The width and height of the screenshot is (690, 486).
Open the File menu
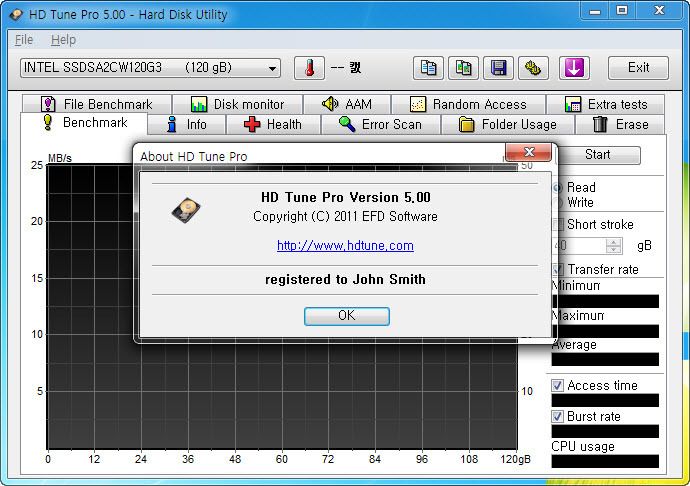tap(24, 40)
